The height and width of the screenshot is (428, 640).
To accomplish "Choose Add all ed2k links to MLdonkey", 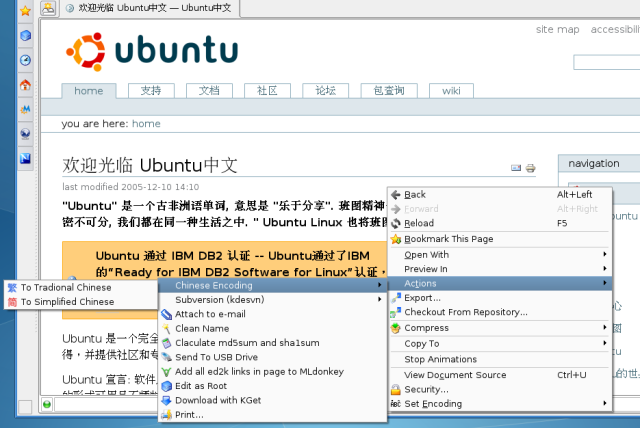I will tap(272, 372).
